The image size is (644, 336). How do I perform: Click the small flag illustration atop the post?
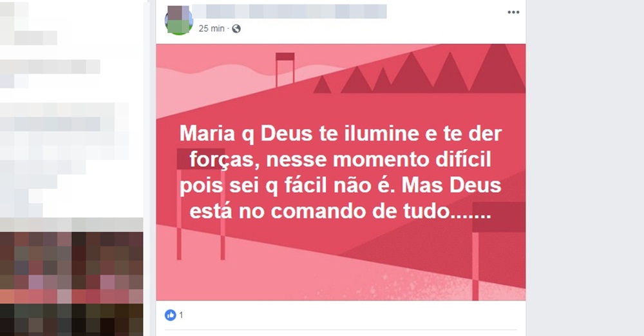point(285,69)
